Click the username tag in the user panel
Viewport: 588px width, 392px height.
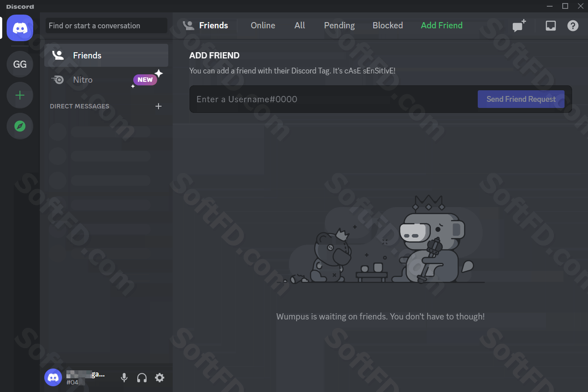pos(85,377)
